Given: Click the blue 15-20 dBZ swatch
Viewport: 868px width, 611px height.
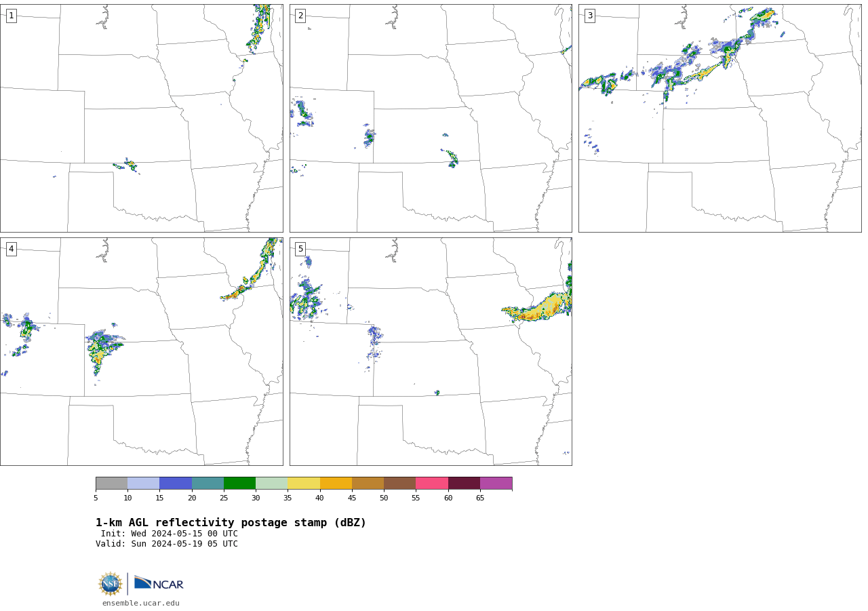Looking at the screenshot, I should click(176, 483).
